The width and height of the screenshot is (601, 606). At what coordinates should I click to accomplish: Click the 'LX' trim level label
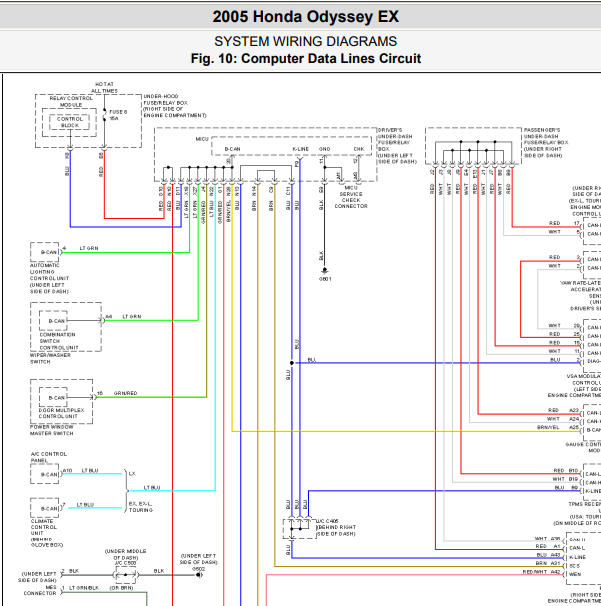click(132, 474)
